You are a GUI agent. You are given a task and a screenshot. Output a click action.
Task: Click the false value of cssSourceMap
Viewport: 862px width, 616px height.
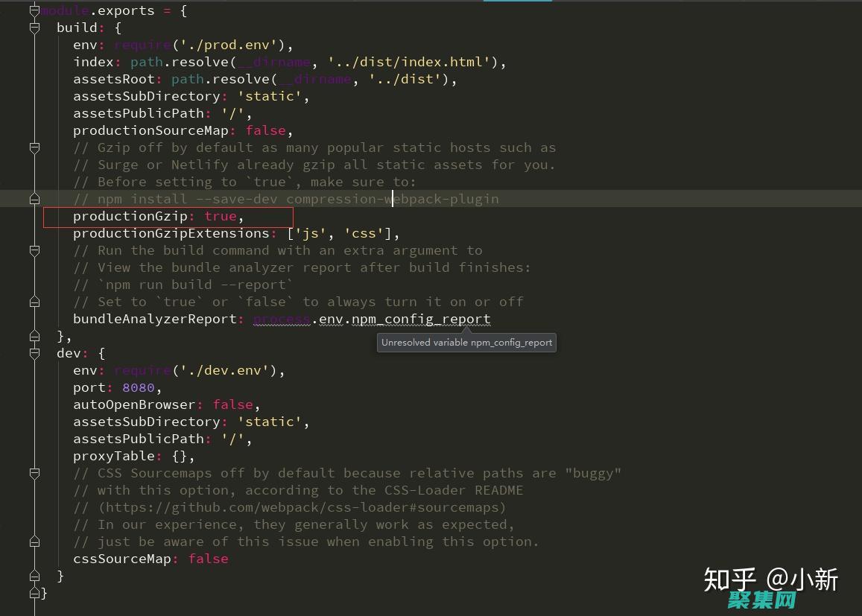(x=209, y=559)
